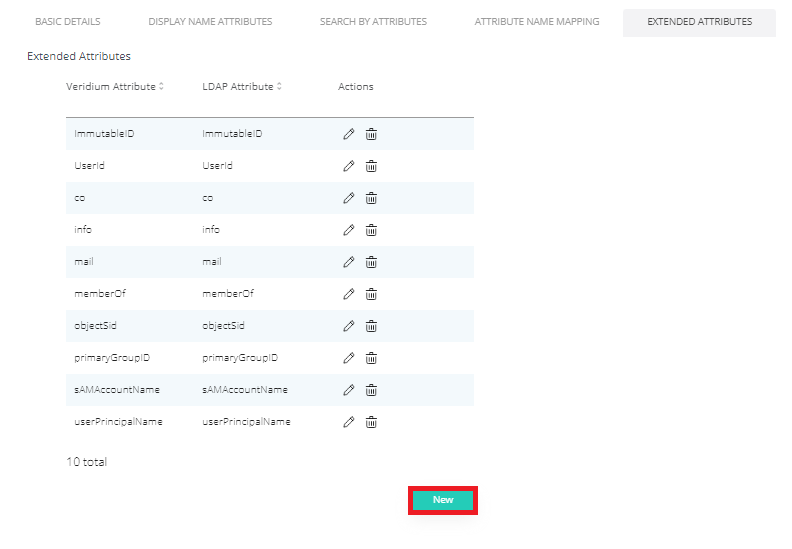
Task: Click the New button
Action: tap(443, 500)
